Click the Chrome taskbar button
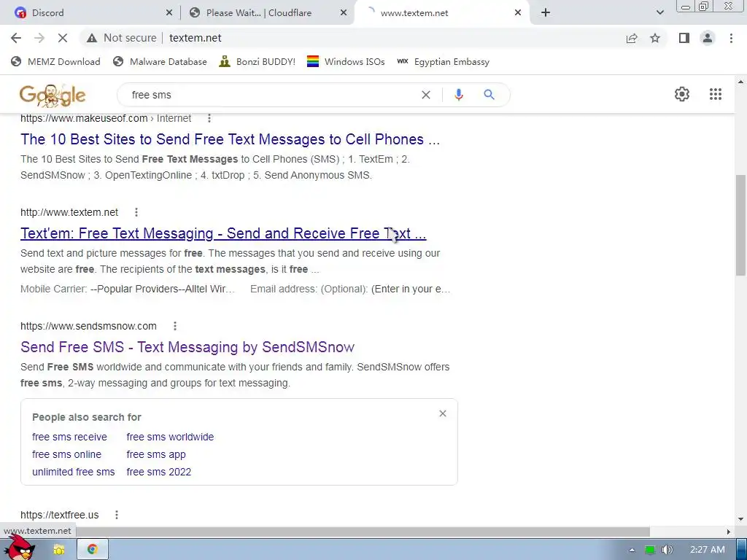747x560 pixels. click(x=93, y=550)
